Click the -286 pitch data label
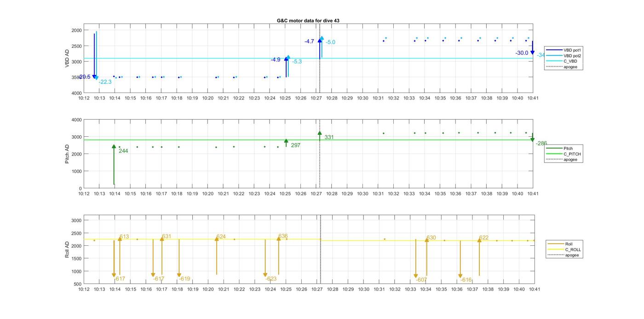The width and height of the screenshot is (644, 319). tap(541, 144)
